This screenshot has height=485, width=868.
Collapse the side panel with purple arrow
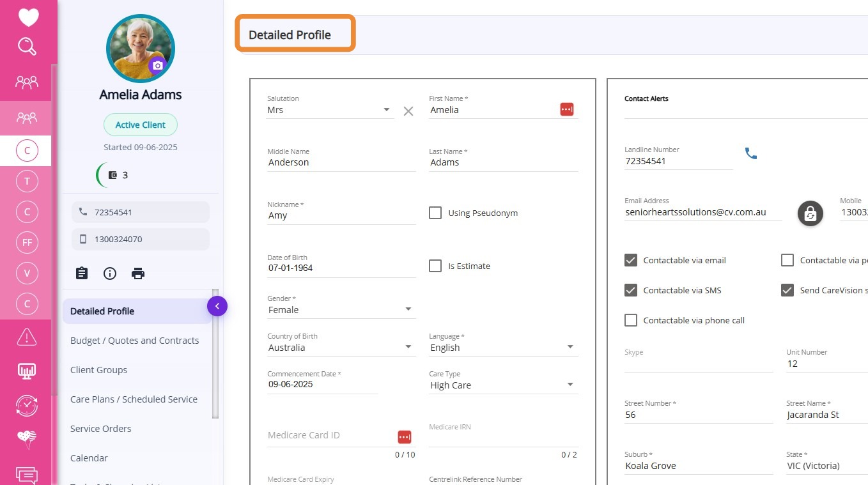pyautogui.click(x=217, y=307)
